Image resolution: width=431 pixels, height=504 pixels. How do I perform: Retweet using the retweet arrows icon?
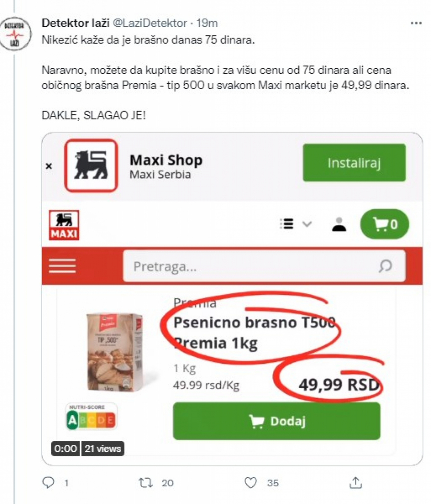pos(146,482)
